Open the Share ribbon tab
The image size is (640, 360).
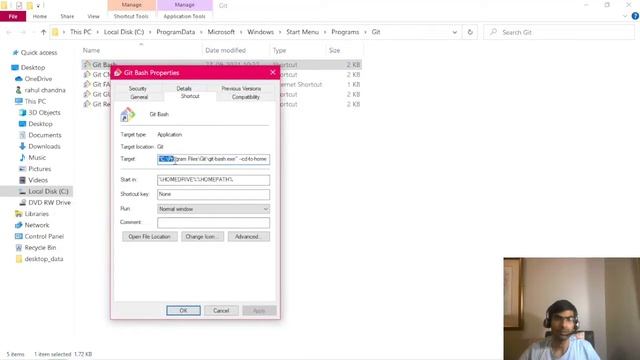click(67, 16)
